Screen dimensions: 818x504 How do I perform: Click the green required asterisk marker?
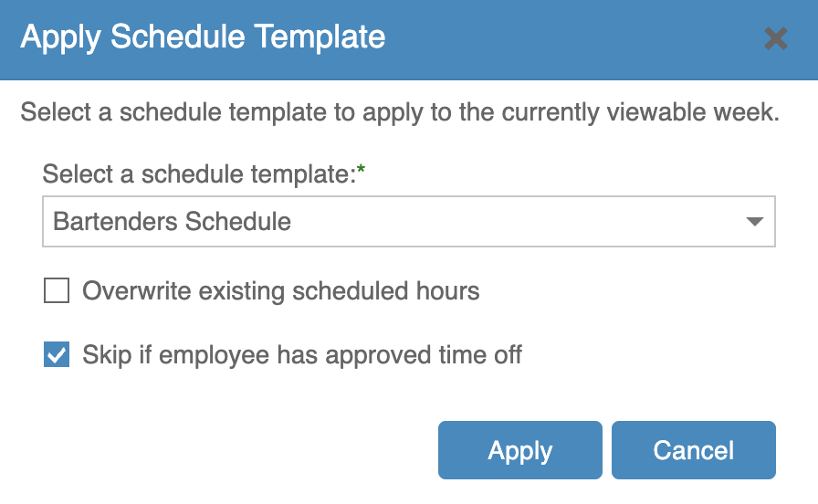coord(361,171)
